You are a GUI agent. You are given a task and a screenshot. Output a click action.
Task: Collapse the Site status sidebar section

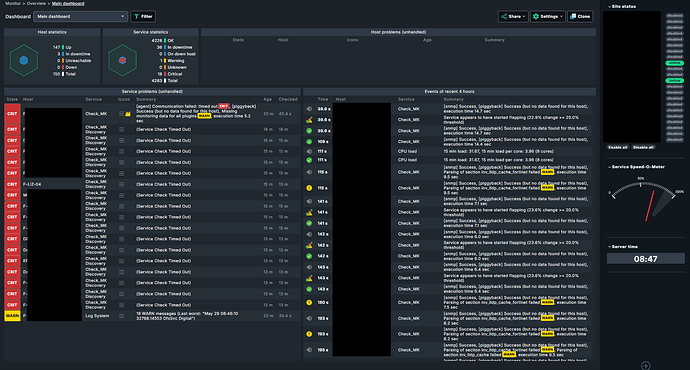click(622, 7)
